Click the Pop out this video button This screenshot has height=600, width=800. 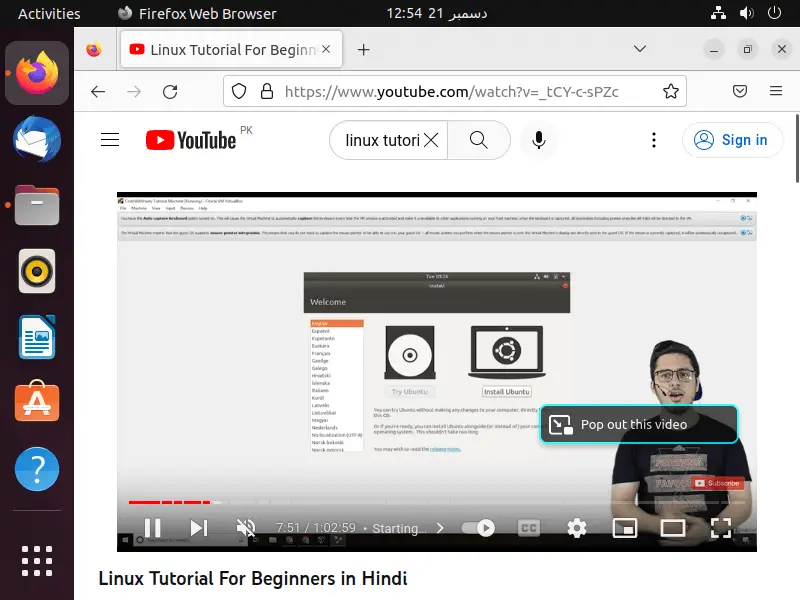[639, 424]
